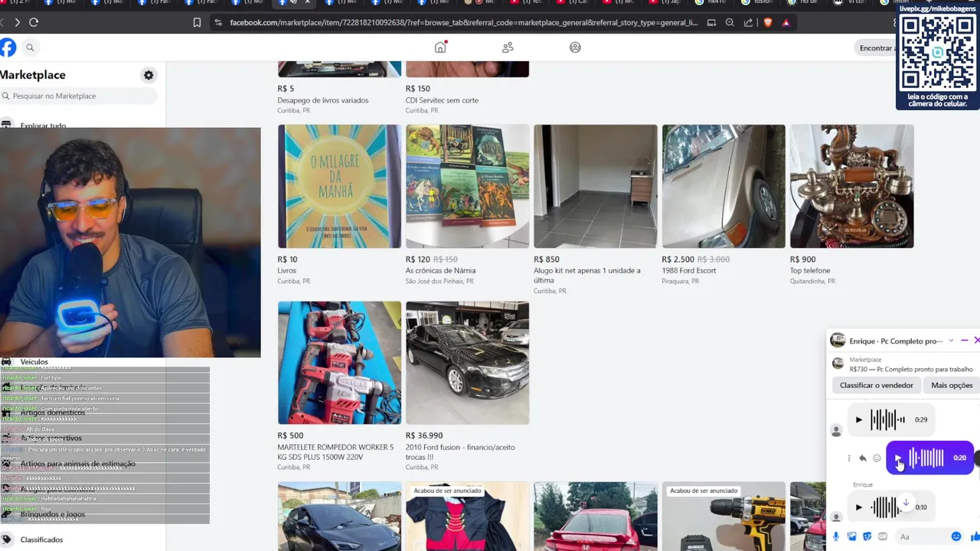
Task: Choose a sticker in chat
Action: click(867, 536)
